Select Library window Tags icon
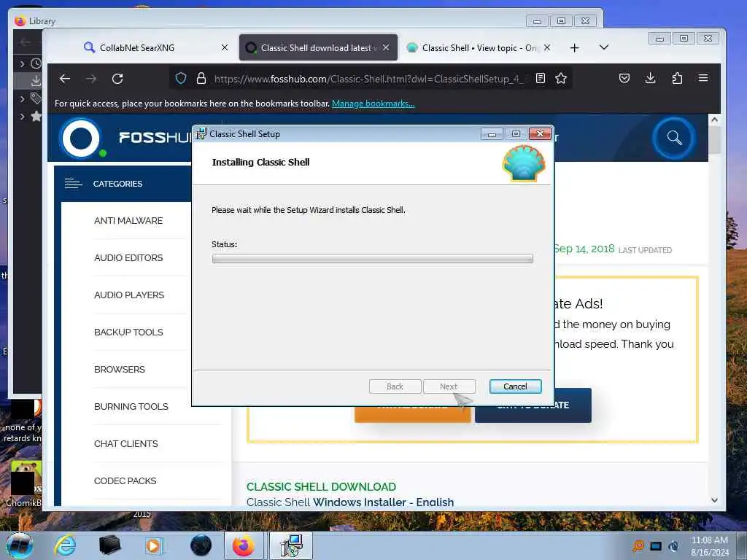 pos(36,98)
